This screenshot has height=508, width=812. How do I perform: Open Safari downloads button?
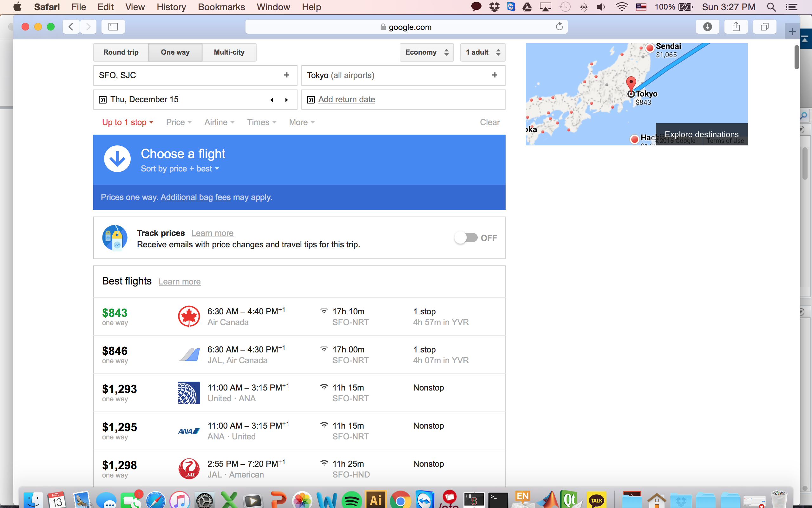tap(707, 27)
